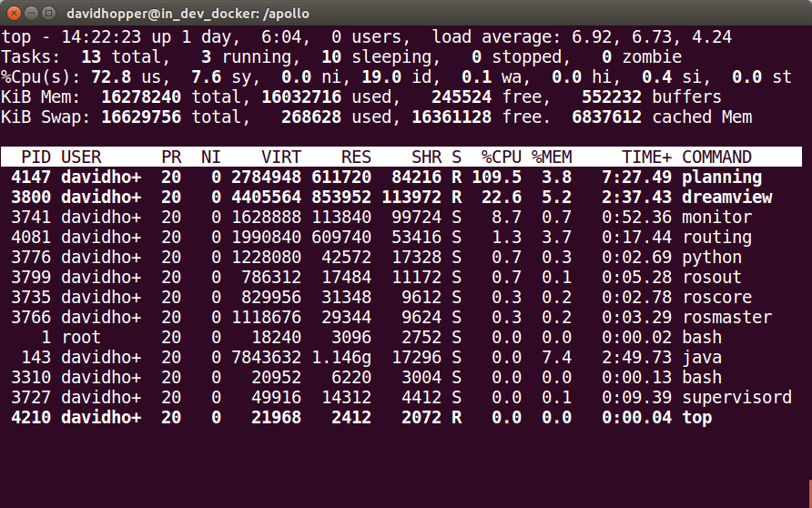Click the KiB Swap summary line

point(377,117)
